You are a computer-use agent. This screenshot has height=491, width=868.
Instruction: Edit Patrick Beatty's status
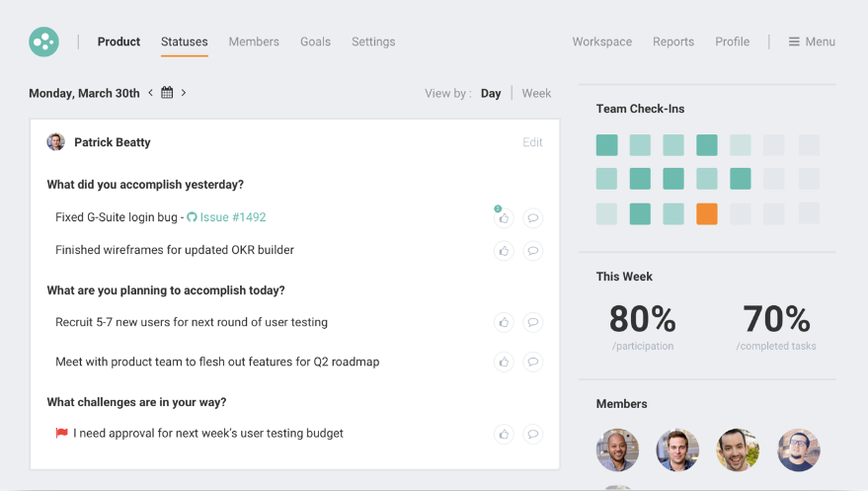[532, 142]
